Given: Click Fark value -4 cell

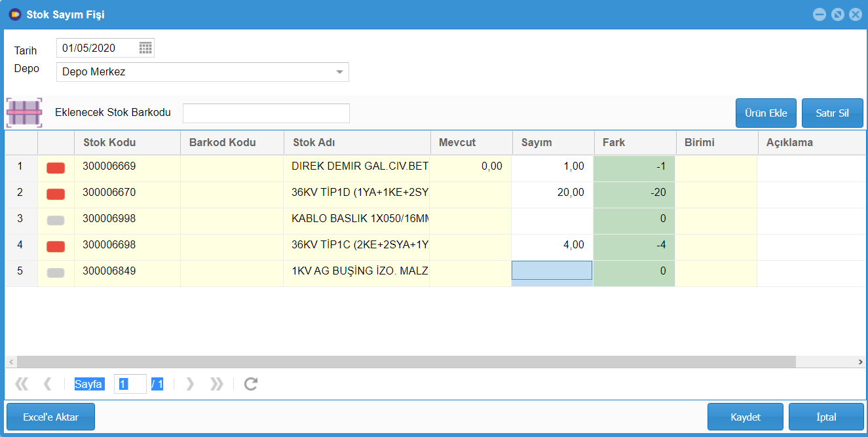Looking at the screenshot, I should coord(635,247).
